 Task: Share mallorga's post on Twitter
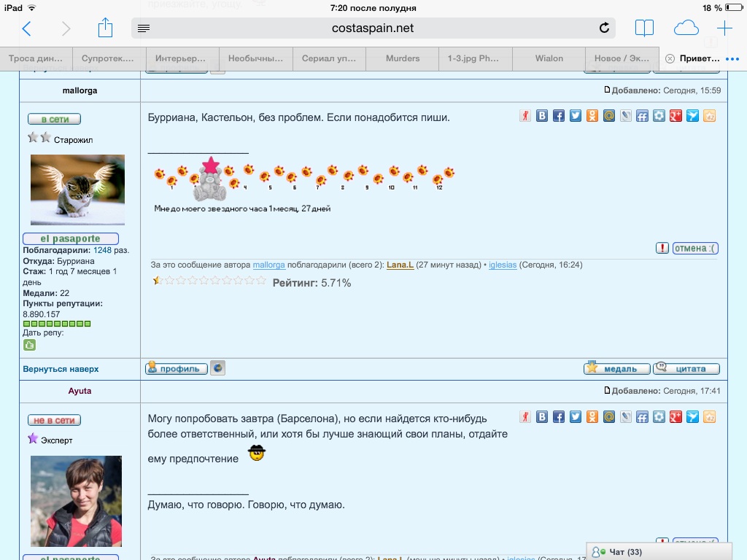click(x=575, y=116)
